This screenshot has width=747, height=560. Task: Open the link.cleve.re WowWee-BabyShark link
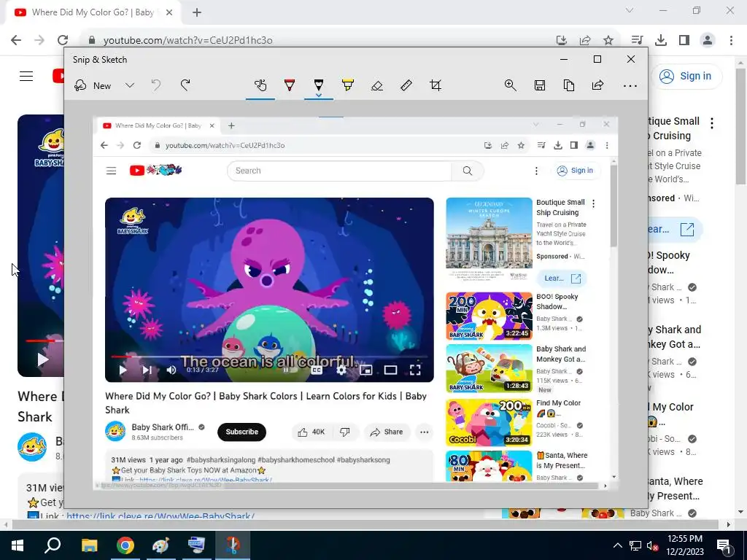click(x=160, y=516)
